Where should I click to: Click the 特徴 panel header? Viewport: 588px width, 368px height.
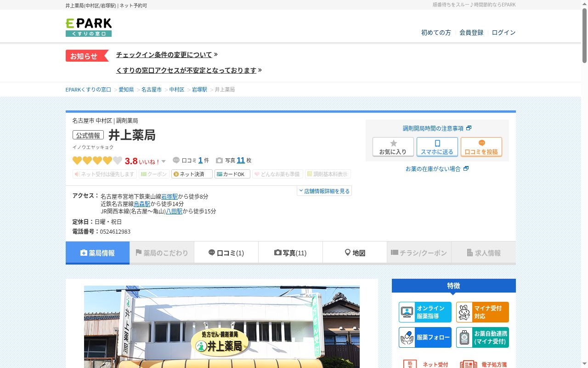(x=454, y=286)
